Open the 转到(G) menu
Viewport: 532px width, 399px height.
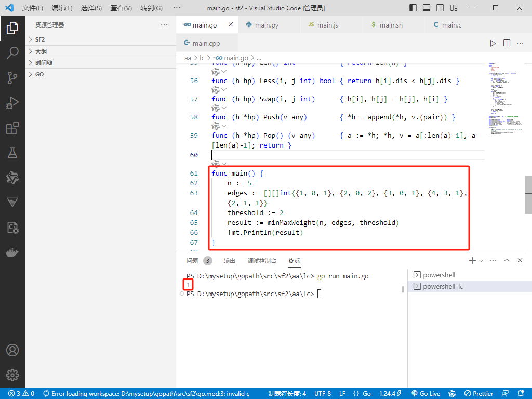coord(151,8)
